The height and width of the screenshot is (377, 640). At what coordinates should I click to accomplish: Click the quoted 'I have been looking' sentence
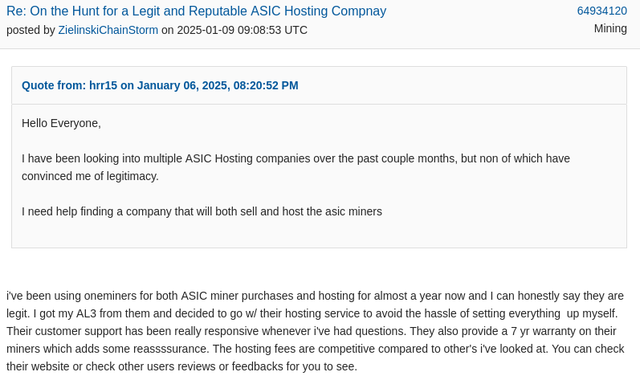[296, 167]
